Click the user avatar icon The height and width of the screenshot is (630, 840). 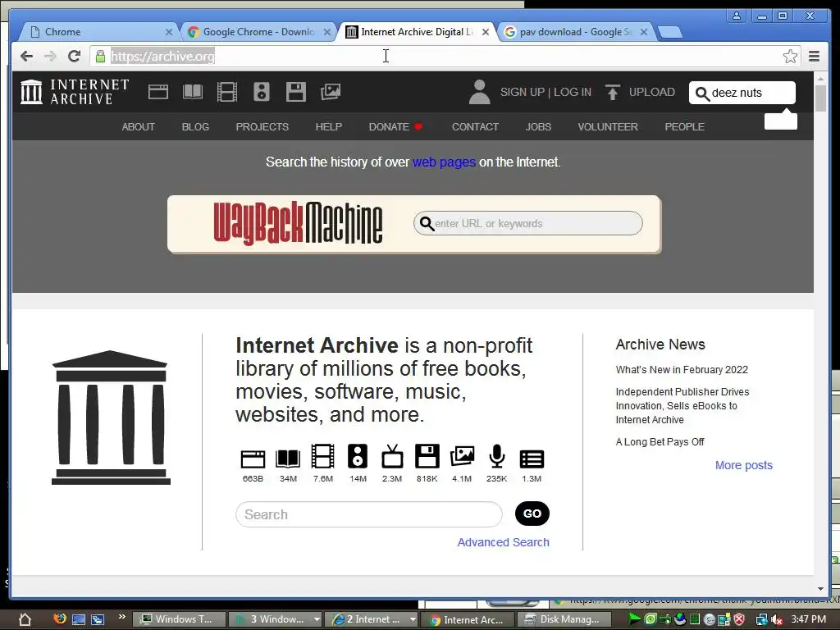click(479, 92)
